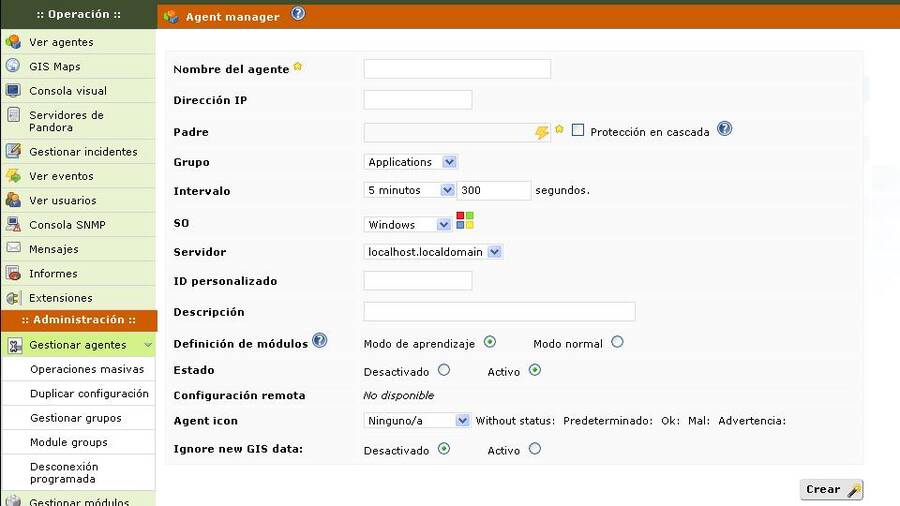Expand the Servidor localhost.localdomain dropdown
The image size is (900, 506).
click(433, 253)
